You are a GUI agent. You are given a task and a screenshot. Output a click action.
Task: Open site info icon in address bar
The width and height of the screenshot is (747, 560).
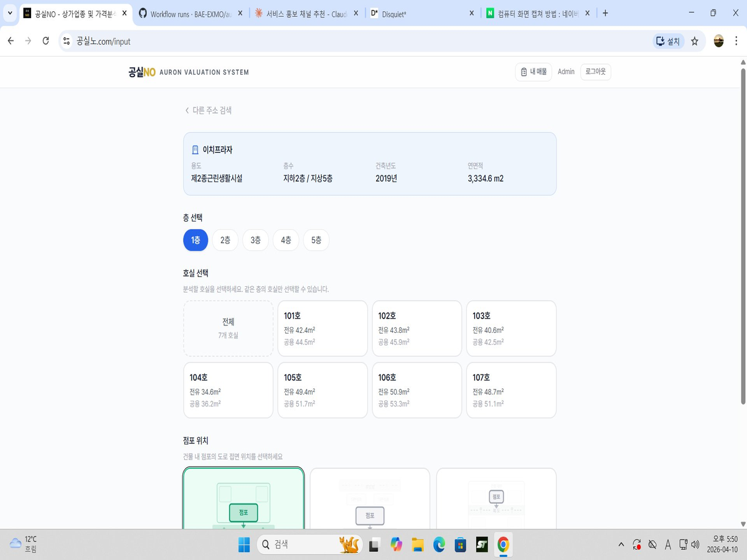tap(67, 41)
